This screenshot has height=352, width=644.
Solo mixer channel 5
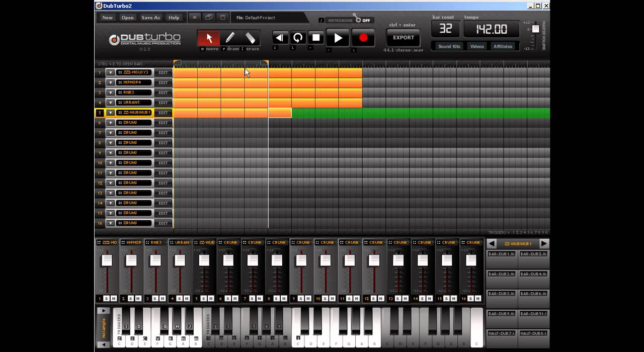pyautogui.click(x=203, y=299)
